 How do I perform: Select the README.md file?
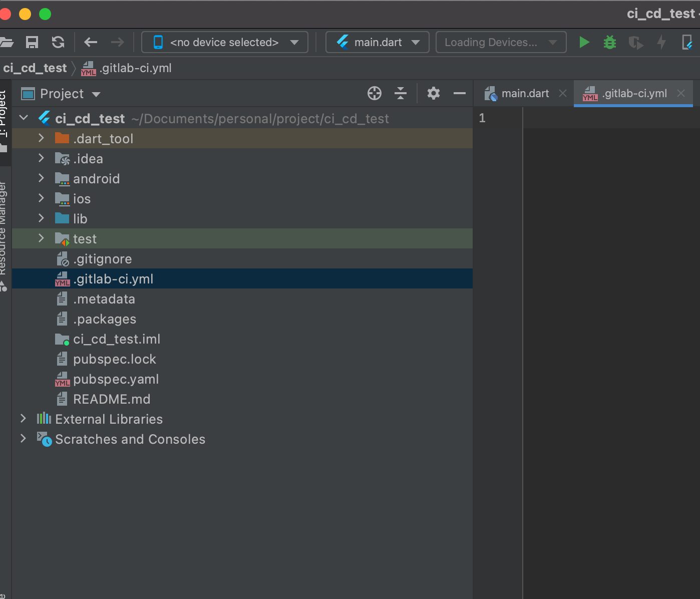(242, 399)
